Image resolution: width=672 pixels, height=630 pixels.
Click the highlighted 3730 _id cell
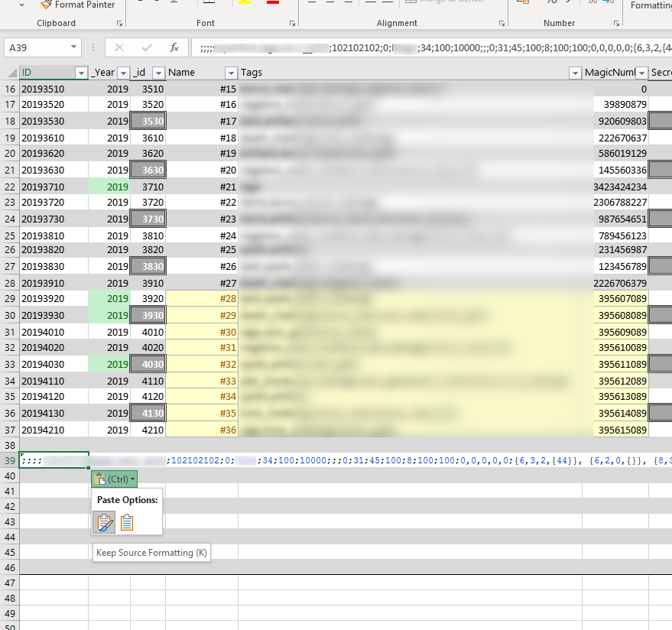click(x=148, y=219)
